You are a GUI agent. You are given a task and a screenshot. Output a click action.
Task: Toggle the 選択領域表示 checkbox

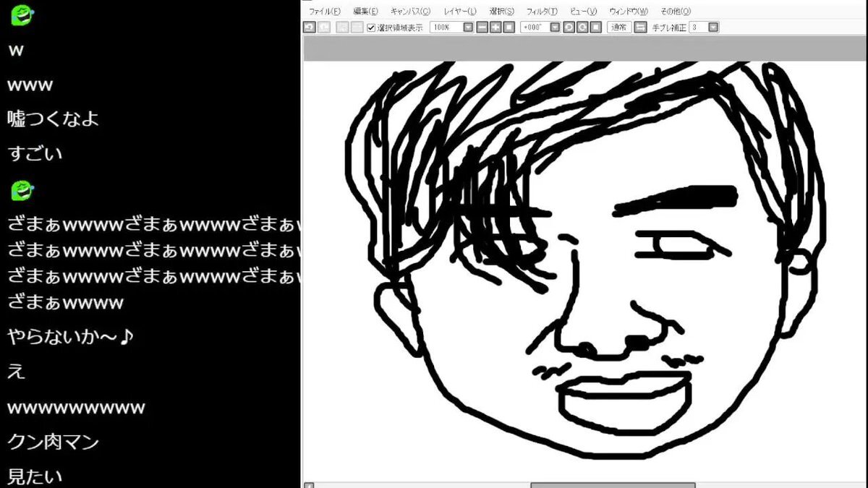coord(371,27)
